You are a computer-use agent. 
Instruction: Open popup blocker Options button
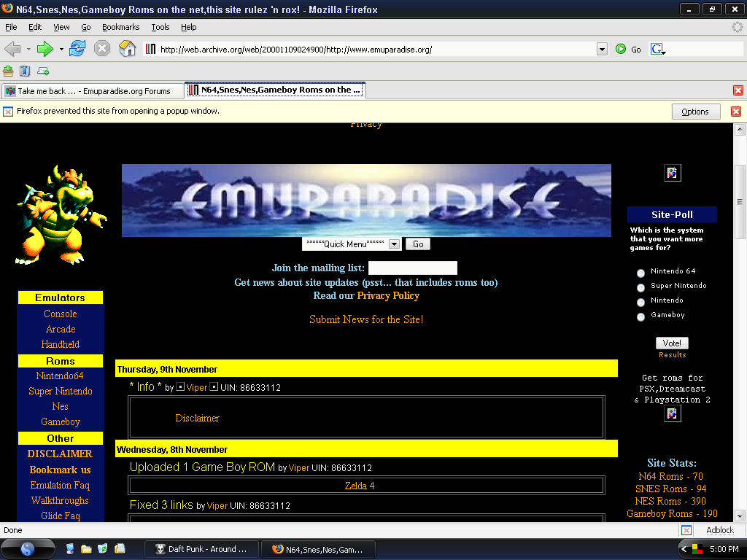[x=695, y=112]
